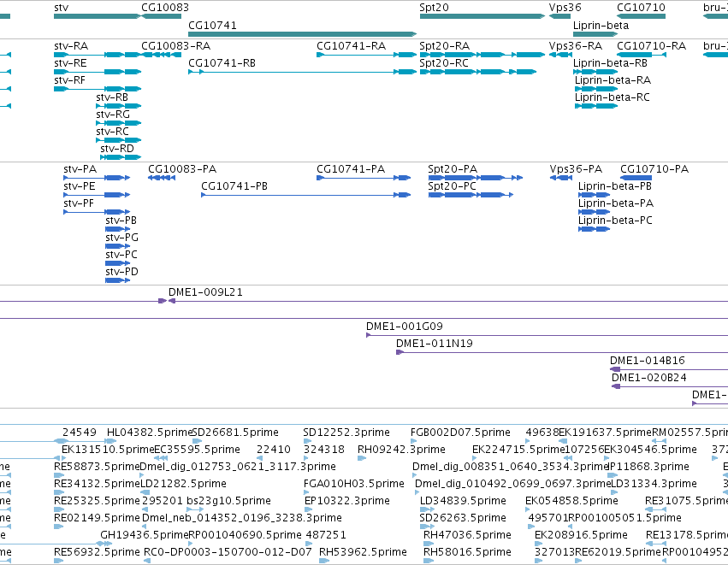
Task: Click Liprin-beta-PC protein feature
Action: pyautogui.click(x=595, y=229)
